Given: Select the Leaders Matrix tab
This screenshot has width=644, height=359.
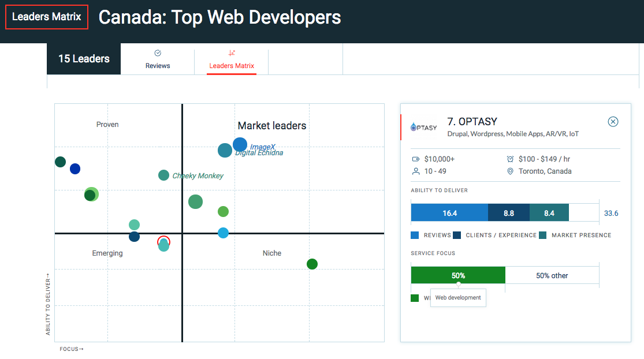Looking at the screenshot, I should [232, 59].
